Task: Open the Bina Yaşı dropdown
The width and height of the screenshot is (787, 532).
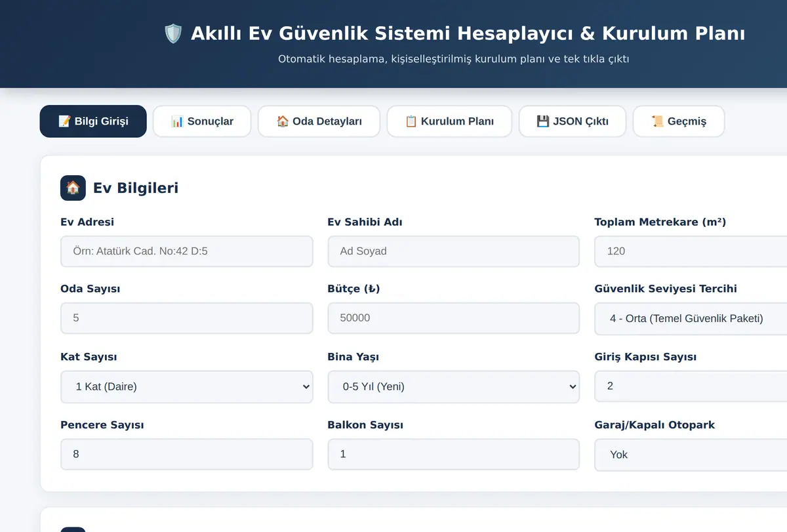Action: [454, 386]
